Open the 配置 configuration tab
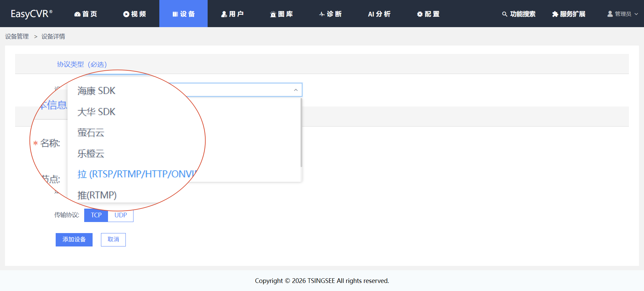The image size is (644, 291). coord(428,14)
